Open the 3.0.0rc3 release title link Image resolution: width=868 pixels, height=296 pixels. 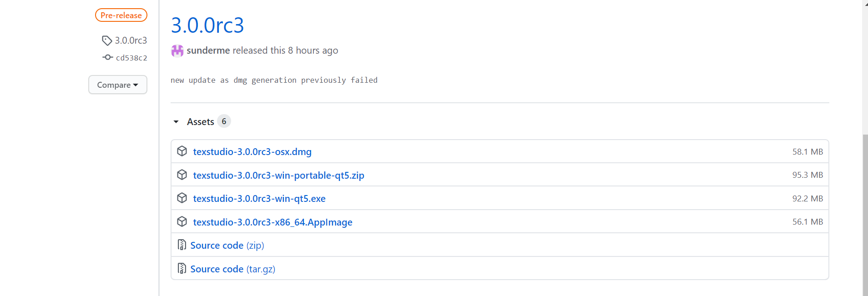coord(207,25)
